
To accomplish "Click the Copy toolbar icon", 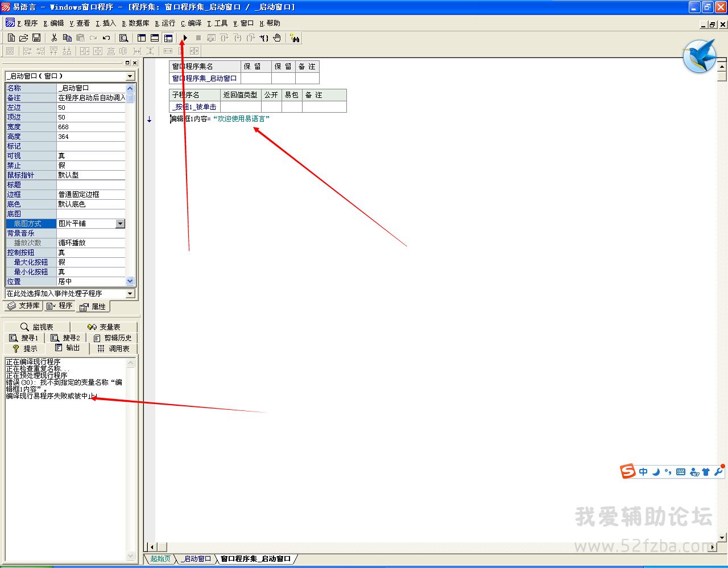I will pyautogui.click(x=67, y=38).
